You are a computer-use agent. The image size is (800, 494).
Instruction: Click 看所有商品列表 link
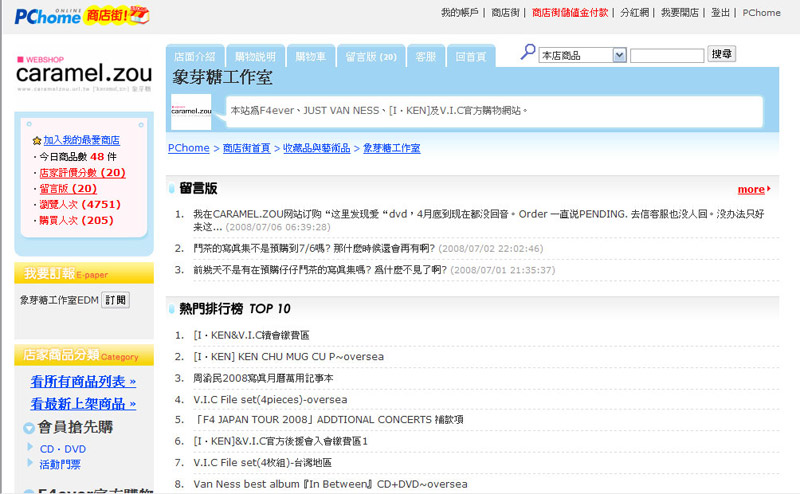83,381
